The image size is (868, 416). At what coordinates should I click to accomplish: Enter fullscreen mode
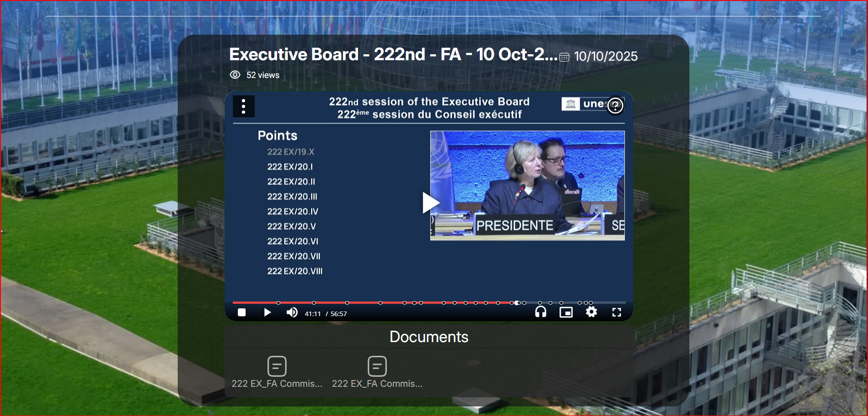tap(616, 312)
